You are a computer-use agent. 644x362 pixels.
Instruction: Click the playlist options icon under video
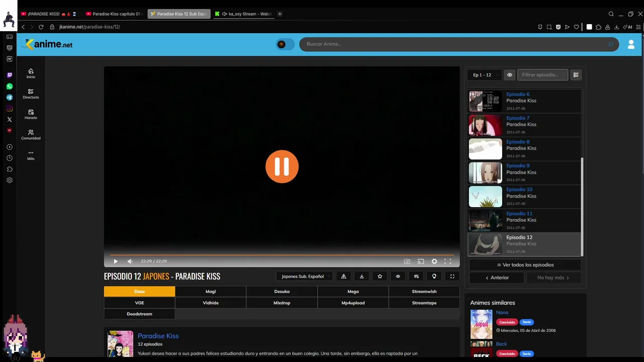(416, 276)
